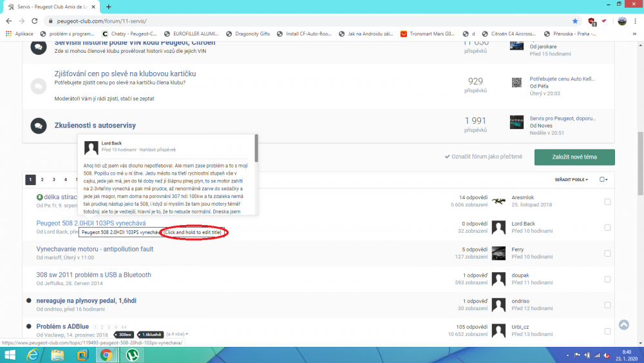Click the clock showing 8:40

[627, 352]
